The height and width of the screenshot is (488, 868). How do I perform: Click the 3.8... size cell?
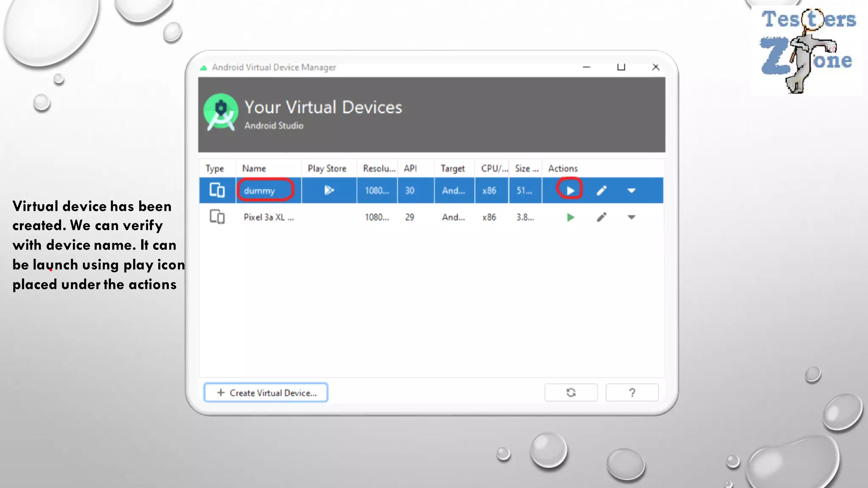click(x=525, y=217)
